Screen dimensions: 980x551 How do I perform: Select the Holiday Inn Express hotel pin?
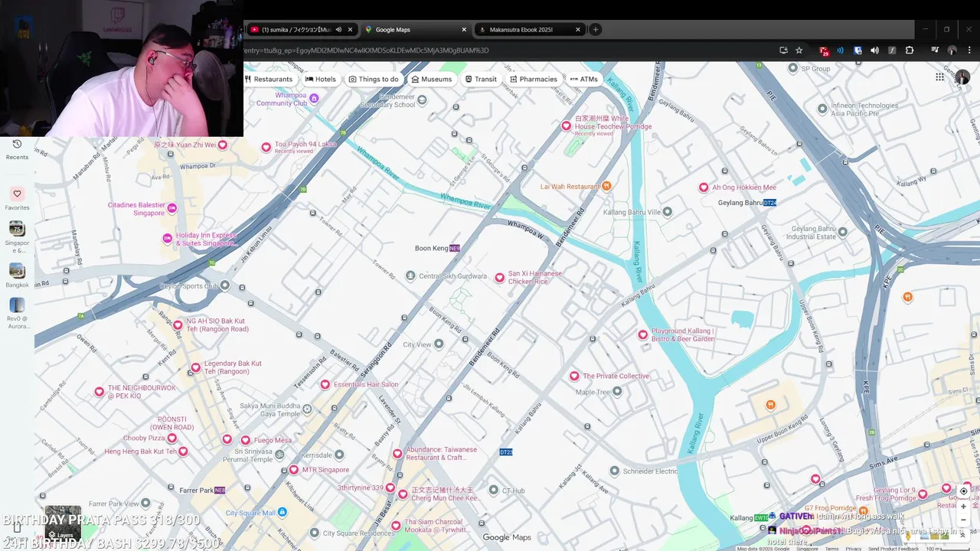[167, 239]
